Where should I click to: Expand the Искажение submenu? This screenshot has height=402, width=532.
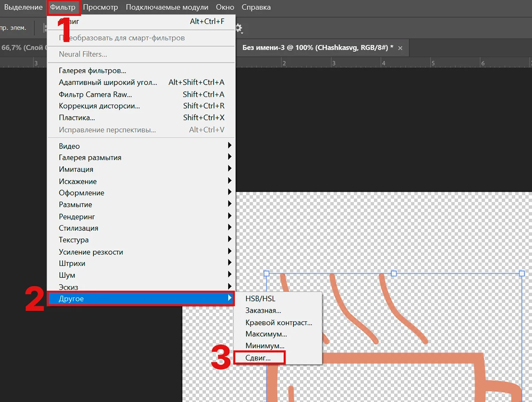[141, 181]
